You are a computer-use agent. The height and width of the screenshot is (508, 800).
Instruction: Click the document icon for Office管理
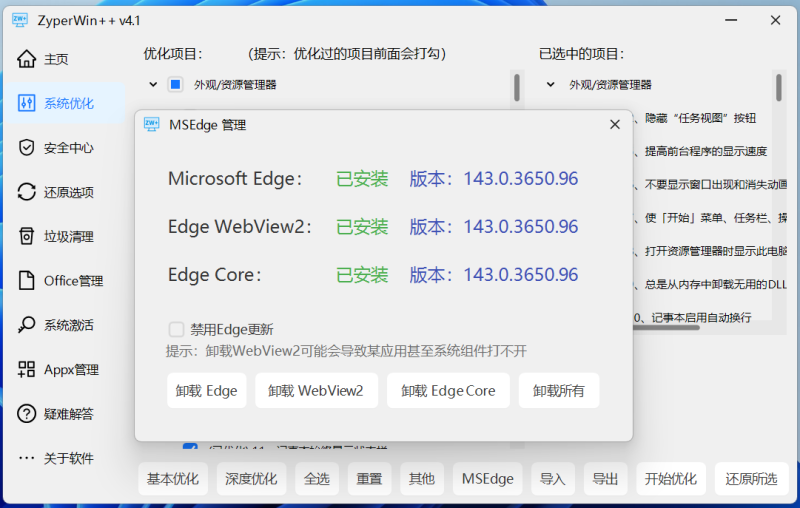click(x=27, y=281)
